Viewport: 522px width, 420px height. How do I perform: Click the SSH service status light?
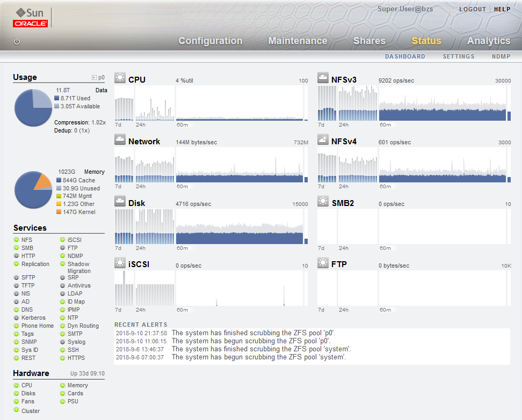click(62, 350)
